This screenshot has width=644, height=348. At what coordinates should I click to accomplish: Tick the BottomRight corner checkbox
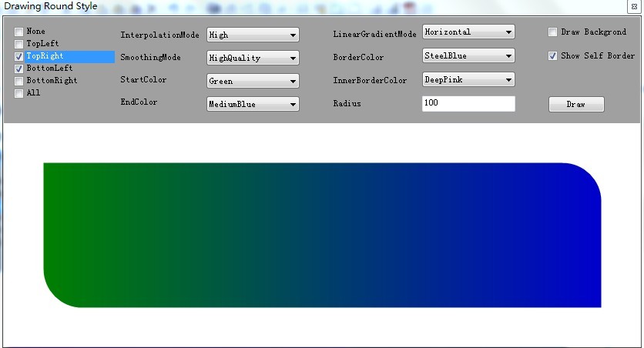(19, 81)
